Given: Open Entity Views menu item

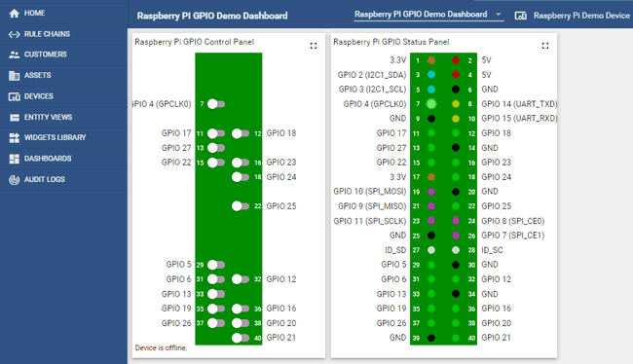Looking at the screenshot, I should [63, 118].
